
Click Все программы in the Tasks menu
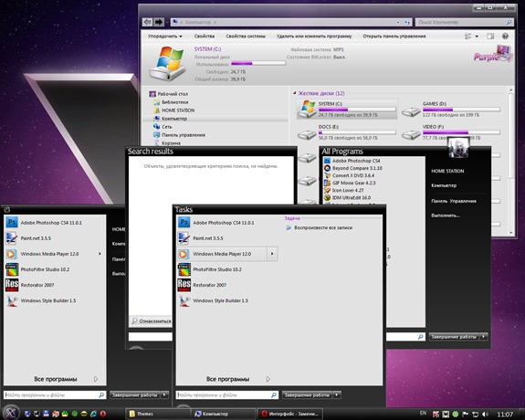tap(227, 379)
